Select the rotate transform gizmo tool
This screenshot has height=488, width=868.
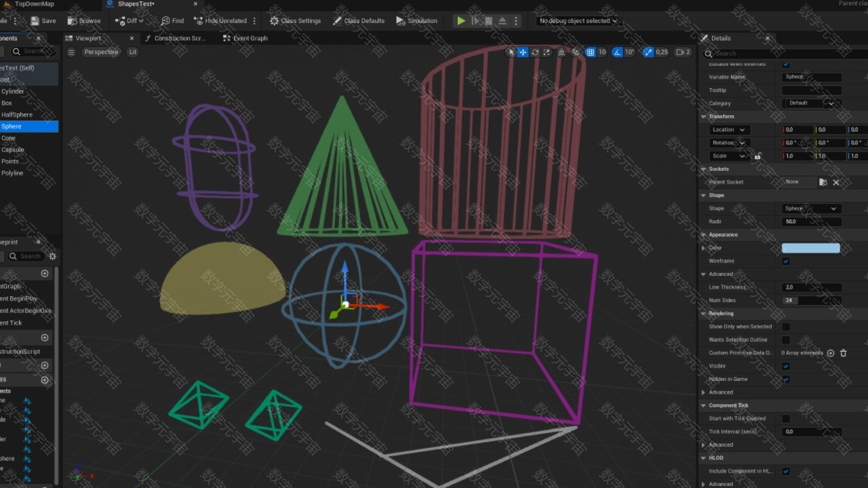click(x=535, y=52)
